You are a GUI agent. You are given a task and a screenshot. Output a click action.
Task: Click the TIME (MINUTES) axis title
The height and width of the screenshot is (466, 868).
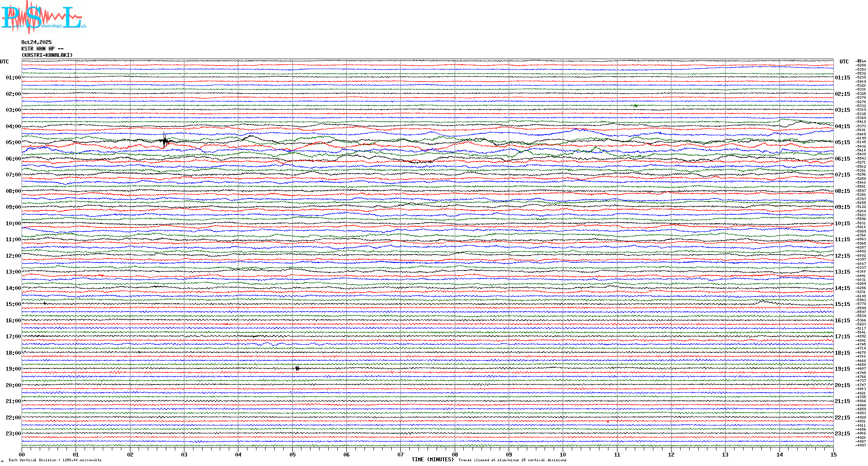[432, 460]
